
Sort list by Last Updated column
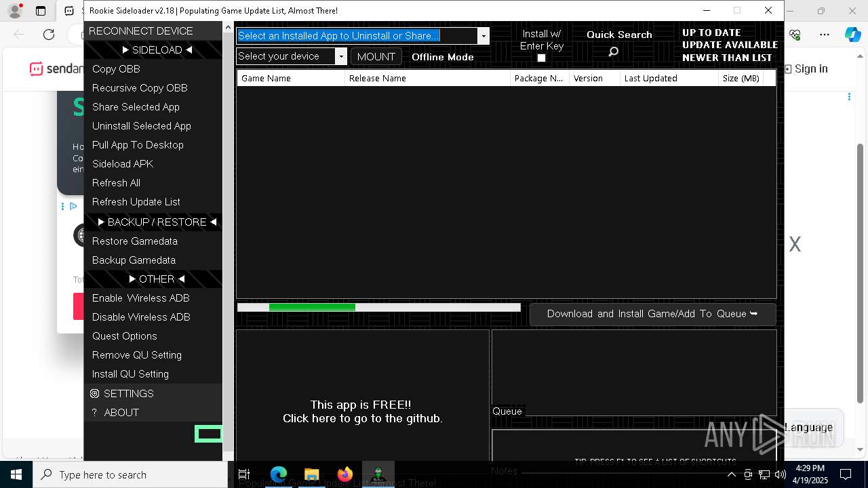click(x=669, y=78)
